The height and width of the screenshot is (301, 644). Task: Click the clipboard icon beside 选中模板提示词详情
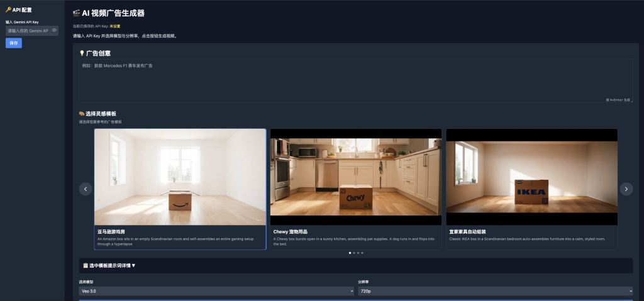[x=86, y=266]
